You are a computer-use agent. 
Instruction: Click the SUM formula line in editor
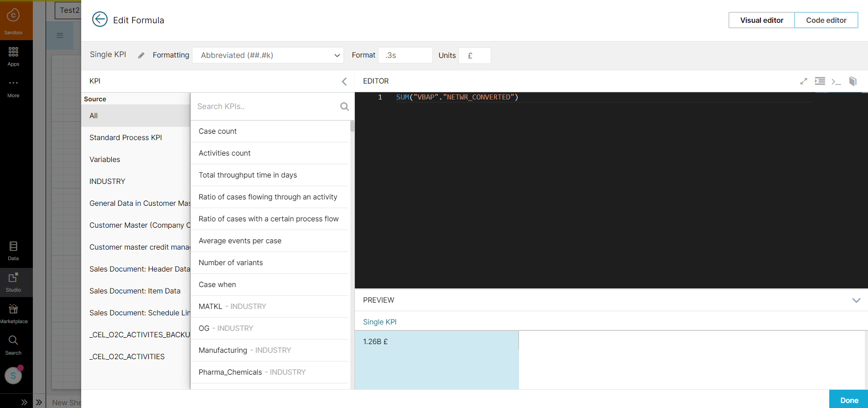[x=457, y=97]
